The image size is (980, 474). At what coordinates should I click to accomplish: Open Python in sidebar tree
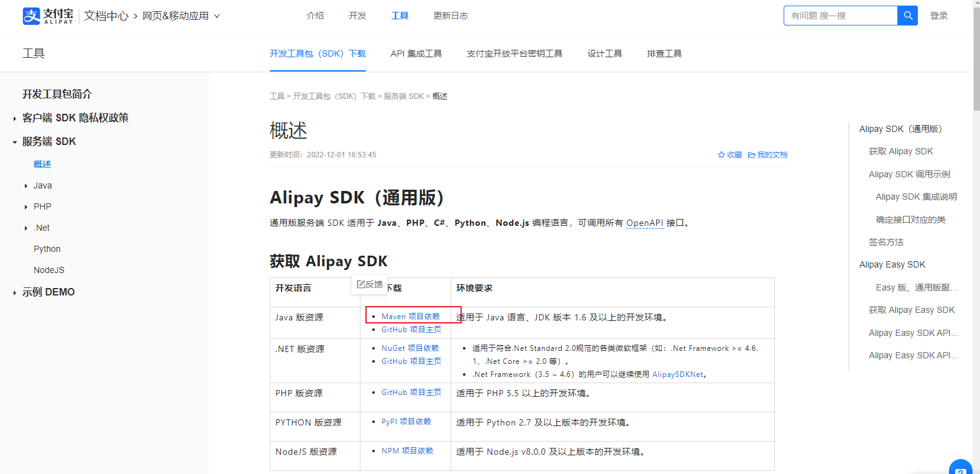tap(47, 249)
